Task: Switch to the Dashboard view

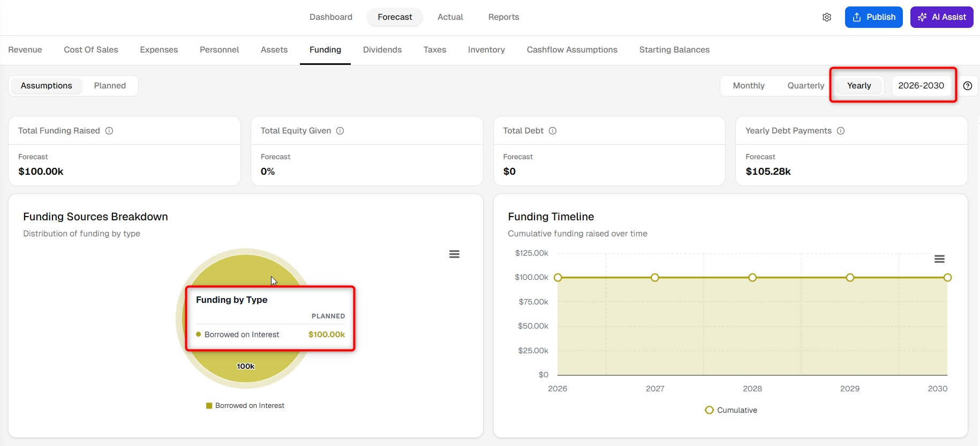Action: [x=331, y=17]
